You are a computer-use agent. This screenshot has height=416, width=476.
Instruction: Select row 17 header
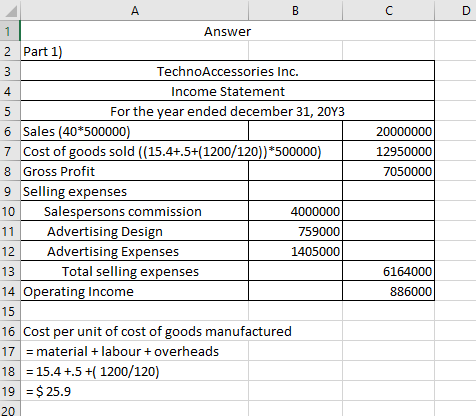(x=10, y=351)
